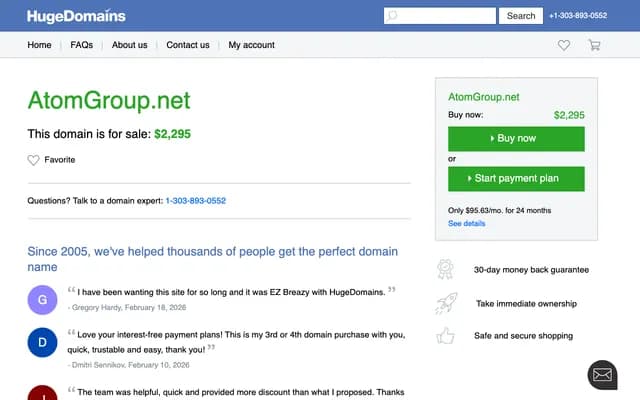Open the See details payment link
Image resolution: width=640 pixels, height=400 pixels.
click(466, 223)
